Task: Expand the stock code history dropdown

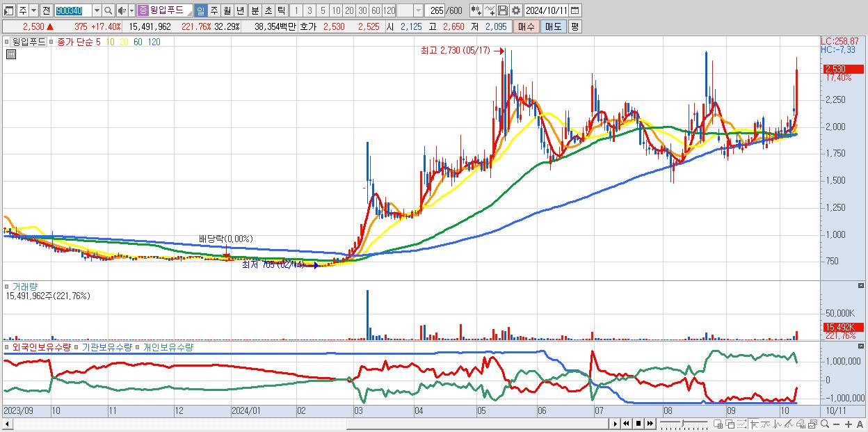Action: click(x=97, y=10)
